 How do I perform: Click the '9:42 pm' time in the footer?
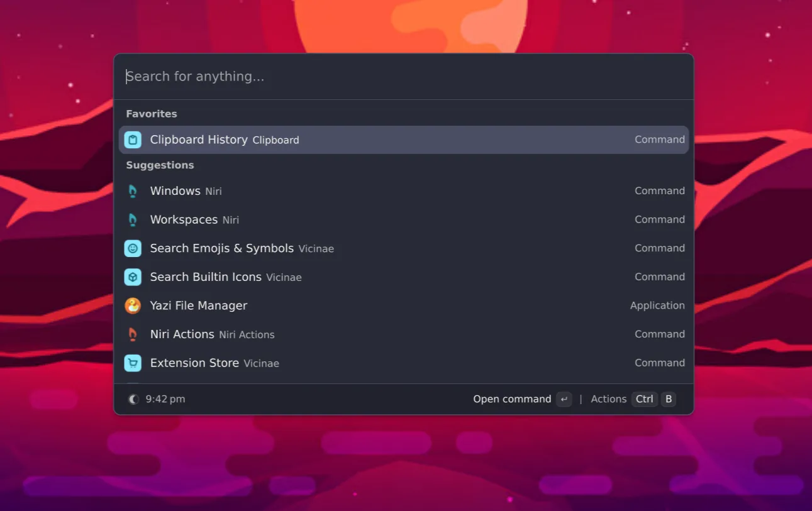pos(165,399)
